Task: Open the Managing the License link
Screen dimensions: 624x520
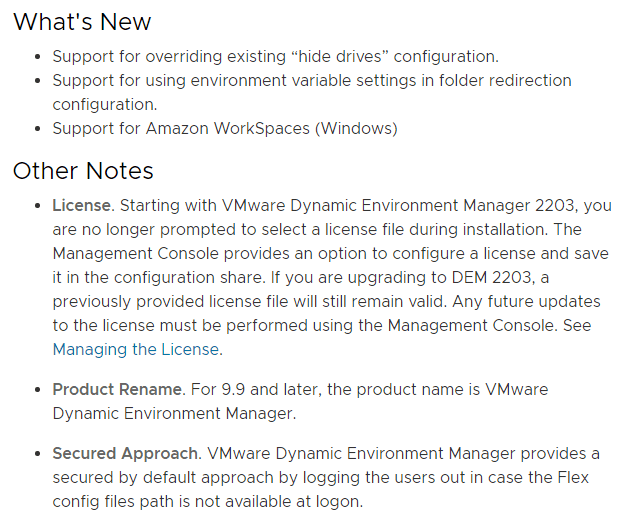Action: tap(134, 349)
